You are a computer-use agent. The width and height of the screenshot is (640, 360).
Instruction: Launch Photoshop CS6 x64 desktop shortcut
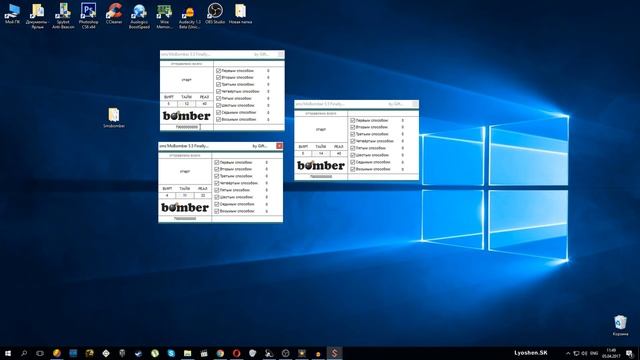(89, 16)
